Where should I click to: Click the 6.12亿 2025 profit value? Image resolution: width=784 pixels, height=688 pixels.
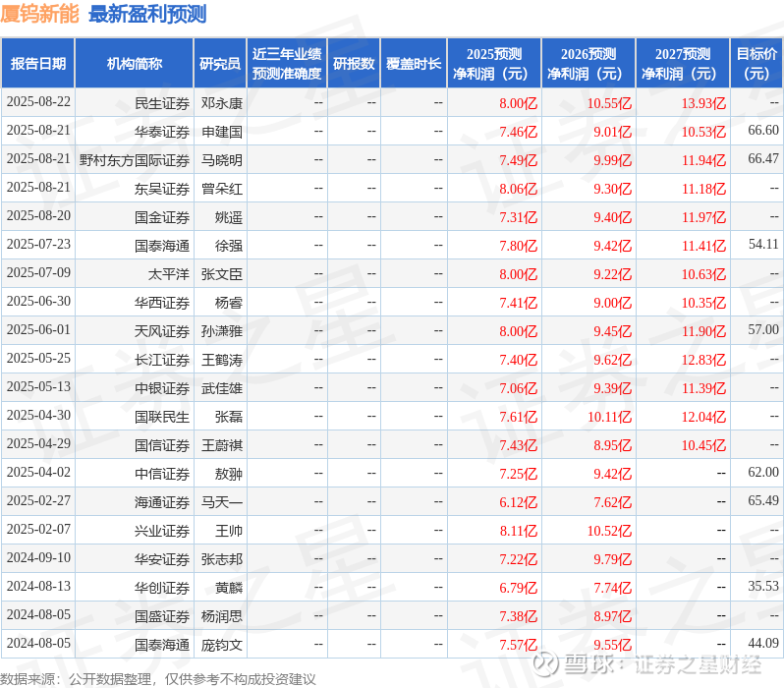[x=519, y=502]
